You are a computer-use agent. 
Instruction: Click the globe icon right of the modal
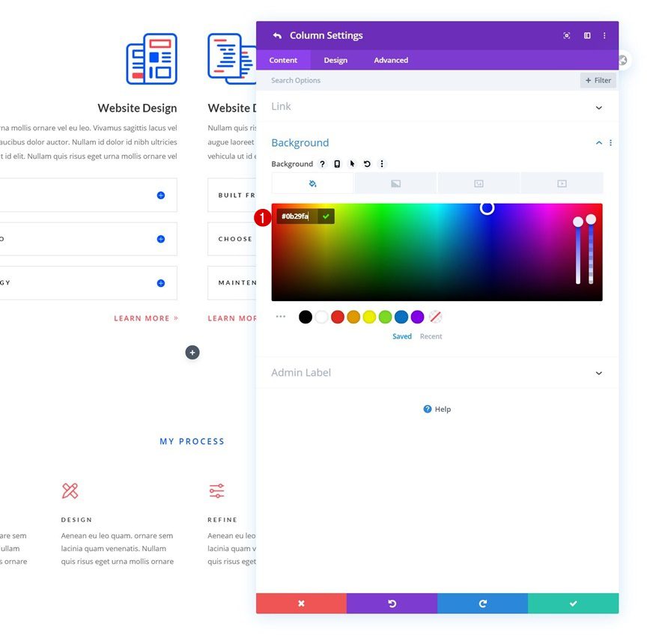[x=623, y=61]
